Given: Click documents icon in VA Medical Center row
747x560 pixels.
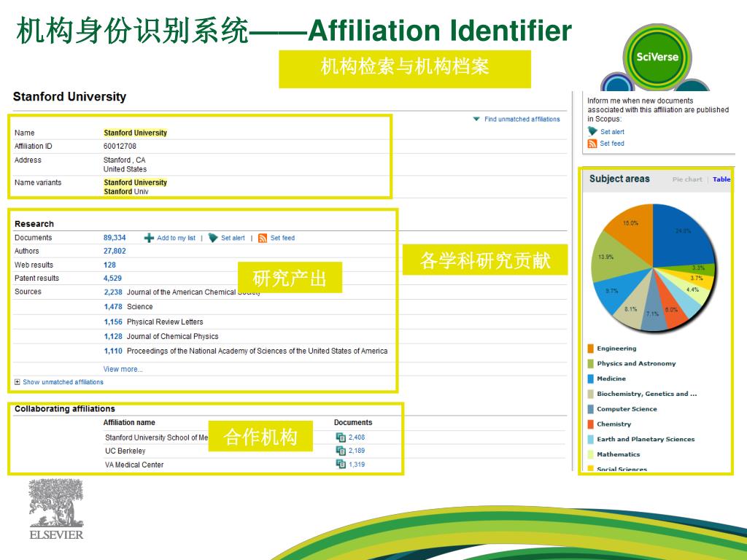Looking at the screenshot, I should [341, 464].
